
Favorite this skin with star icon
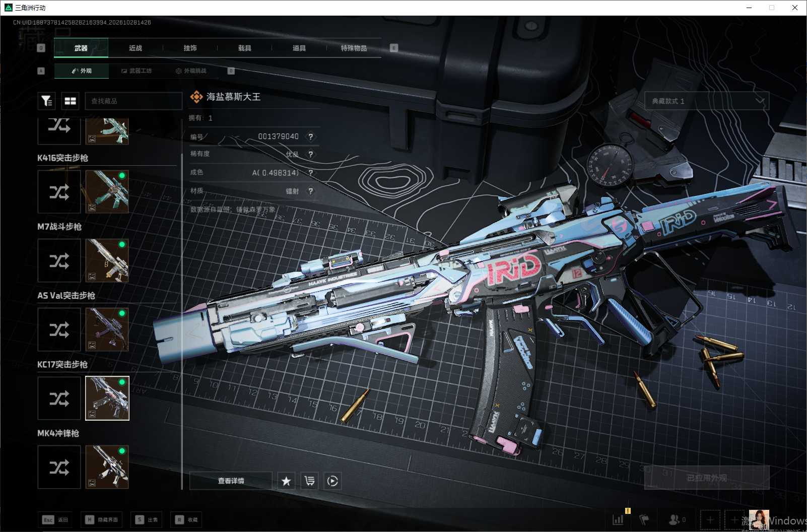(x=286, y=481)
